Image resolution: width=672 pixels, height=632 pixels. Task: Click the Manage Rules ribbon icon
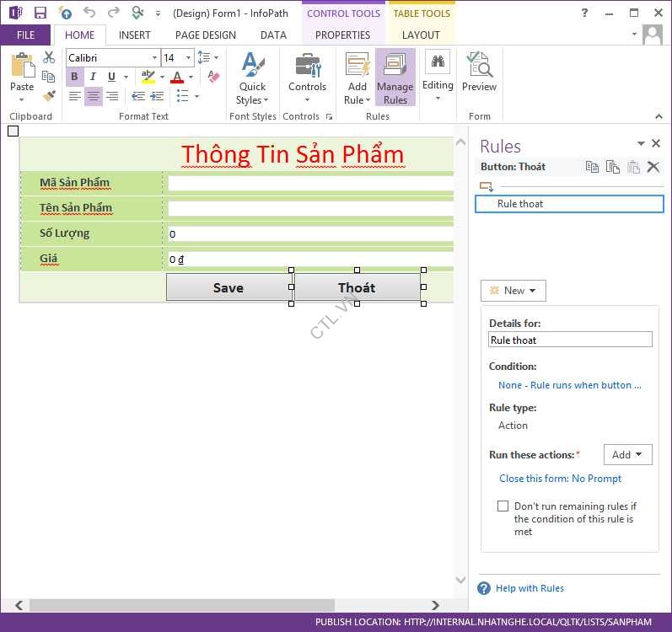[x=395, y=77]
